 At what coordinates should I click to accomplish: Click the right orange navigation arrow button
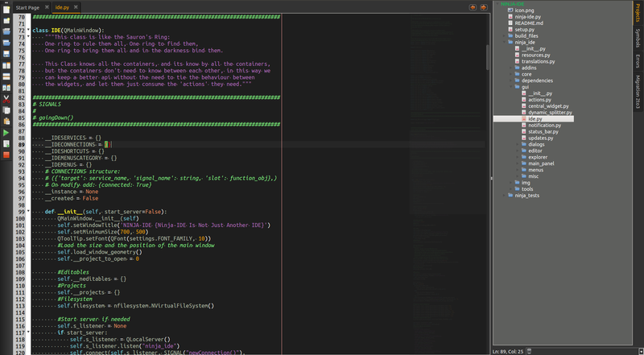[483, 6]
